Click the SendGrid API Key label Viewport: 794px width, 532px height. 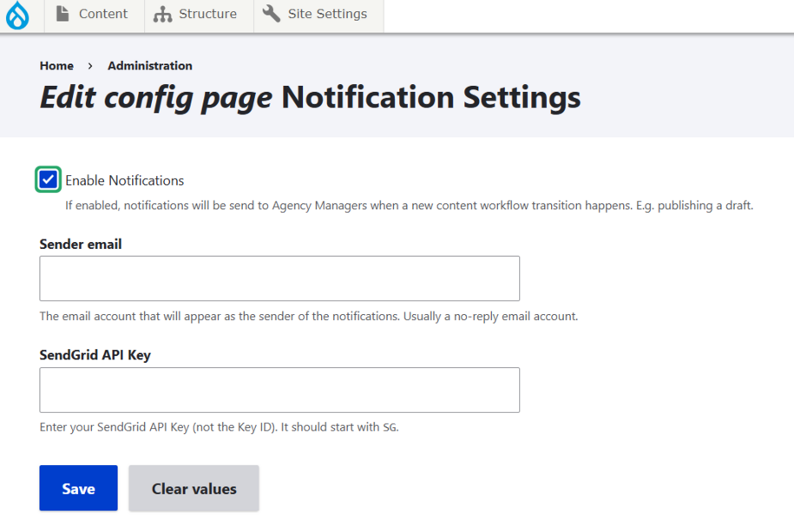pos(95,355)
